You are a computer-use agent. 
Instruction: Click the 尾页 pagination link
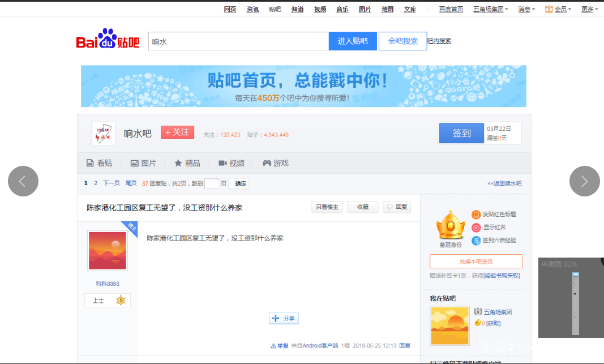coord(131,183)
